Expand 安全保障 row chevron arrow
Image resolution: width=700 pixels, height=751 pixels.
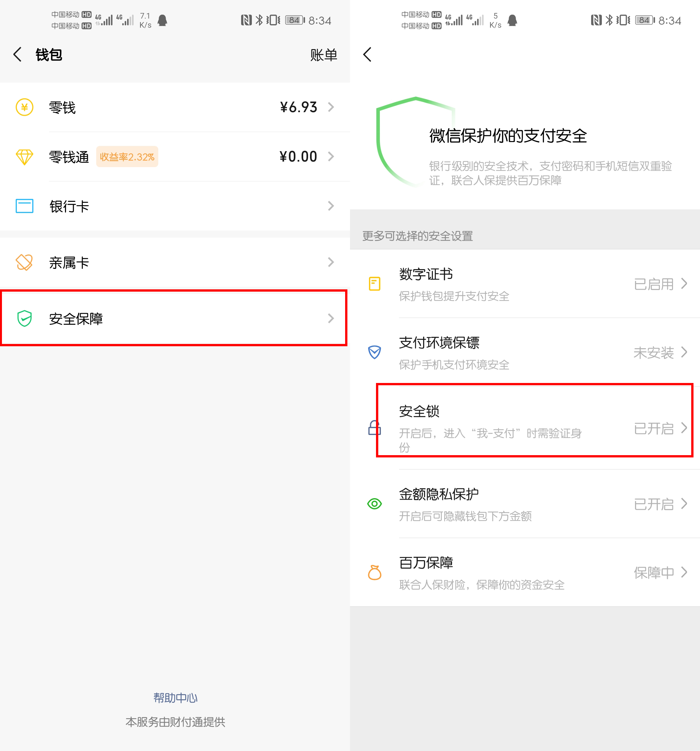click(x=331, y=319)
